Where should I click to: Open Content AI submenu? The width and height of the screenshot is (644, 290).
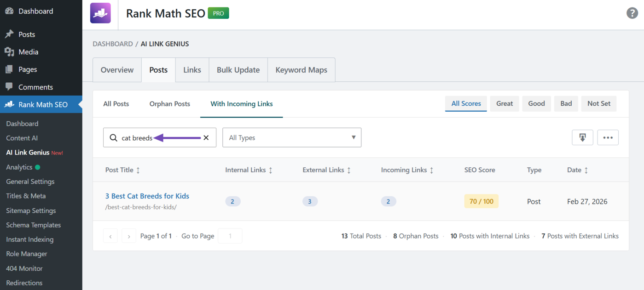pyautogui.click(x=22, y=138)
